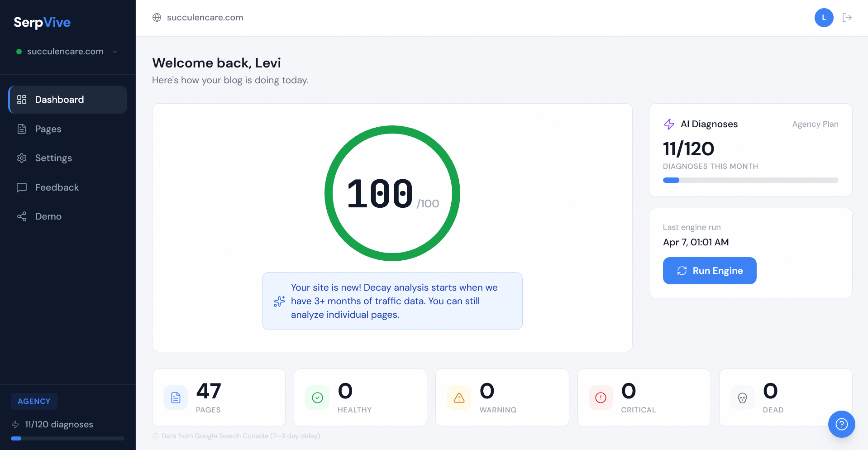Click the AI Diagnoses lightning icon
The width and height of the screenshot is (868, 450).
tap(669, 124)
